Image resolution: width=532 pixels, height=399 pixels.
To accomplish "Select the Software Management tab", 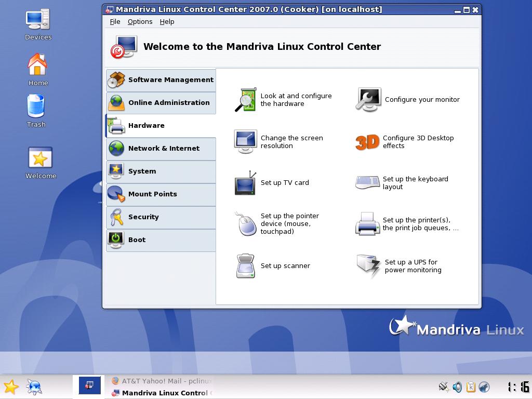I will 161,80.
